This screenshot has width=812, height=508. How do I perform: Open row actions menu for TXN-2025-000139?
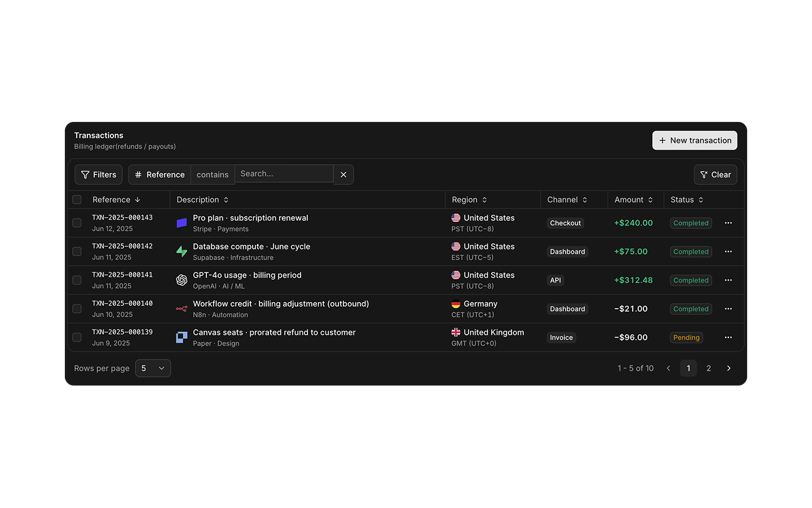tap(729, 338)
